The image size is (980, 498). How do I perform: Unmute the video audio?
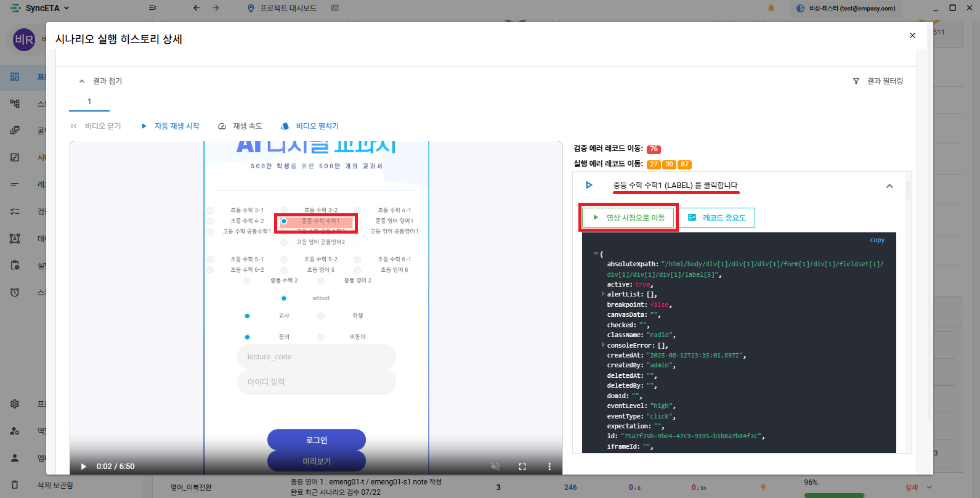pyautogui.click(x=495, y=467)
